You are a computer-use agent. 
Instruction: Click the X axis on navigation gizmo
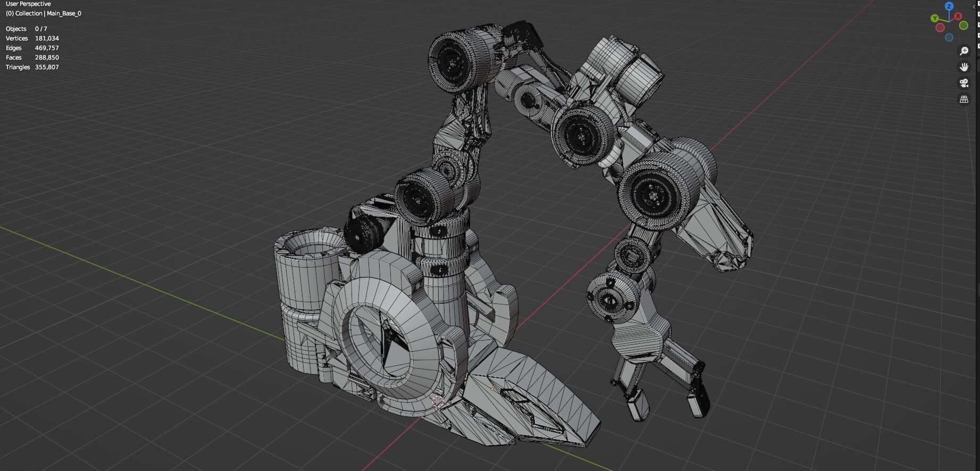click(958, 16)
